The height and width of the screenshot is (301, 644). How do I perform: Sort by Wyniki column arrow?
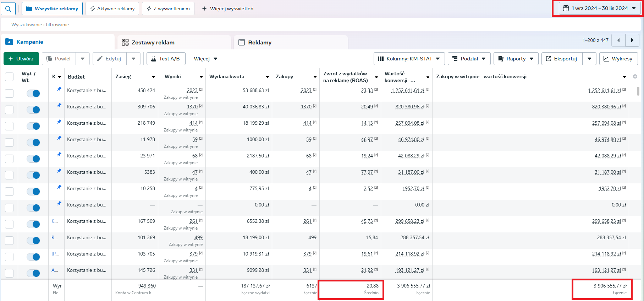click(x=201, y=77)
